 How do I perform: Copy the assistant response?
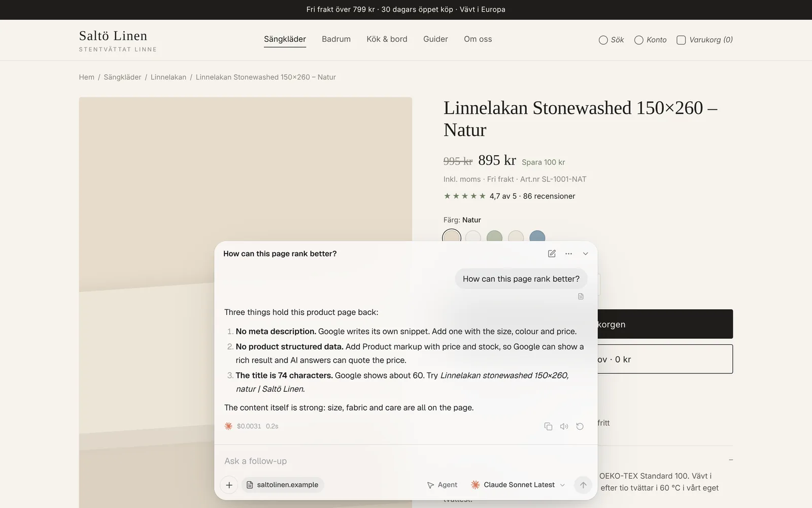(548, 426)
